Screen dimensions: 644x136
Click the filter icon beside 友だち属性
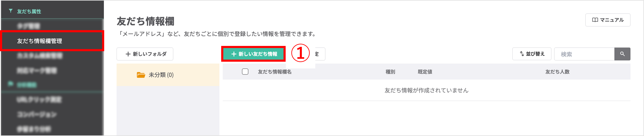point(10,11)
